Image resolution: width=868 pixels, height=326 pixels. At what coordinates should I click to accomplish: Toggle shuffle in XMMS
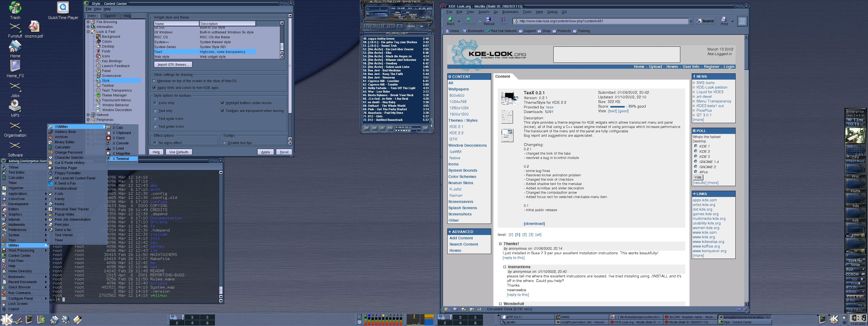click(x=410, y=26)
